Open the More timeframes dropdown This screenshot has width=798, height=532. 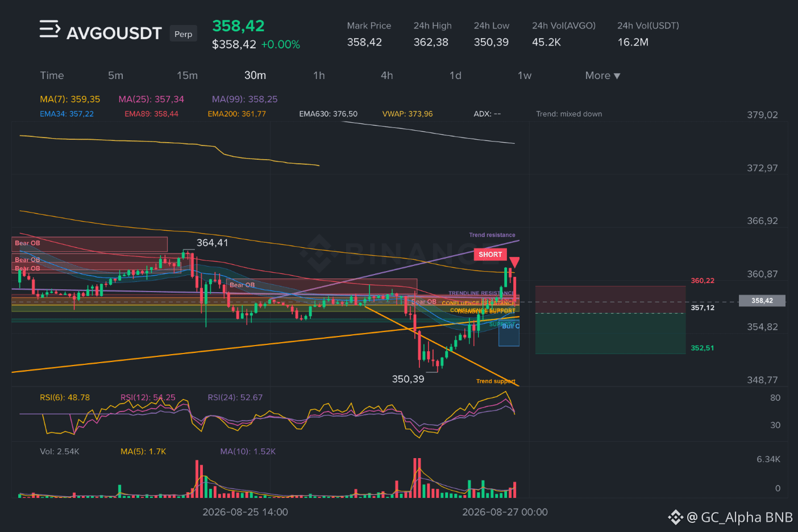click(x=602, y=76)
